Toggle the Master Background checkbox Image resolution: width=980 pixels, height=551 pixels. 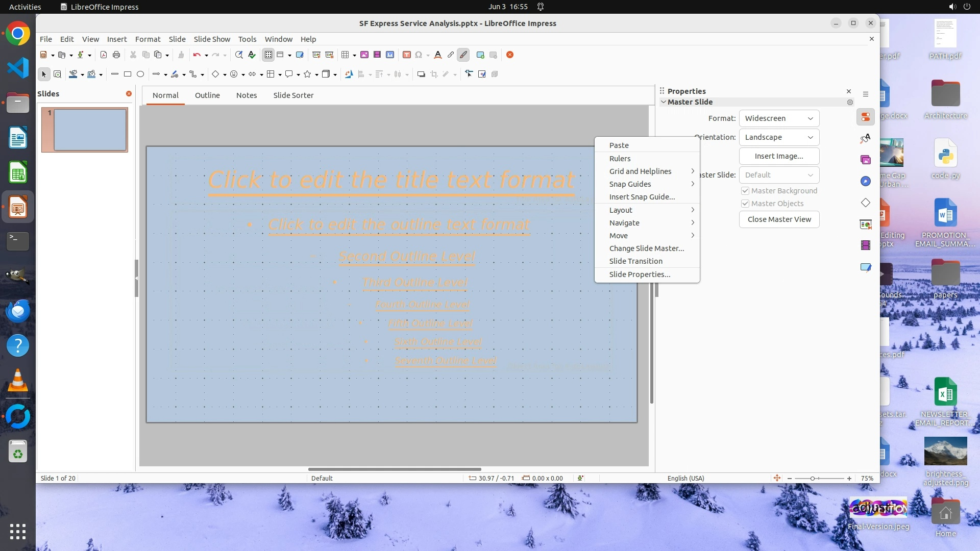coord(745,191)
